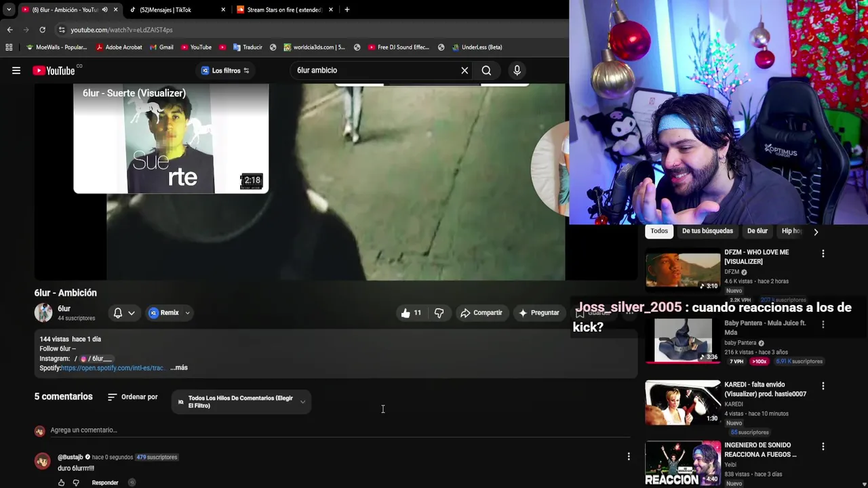Show more filter chips with right chevron
Screen dimensions: 868x488
816,232
